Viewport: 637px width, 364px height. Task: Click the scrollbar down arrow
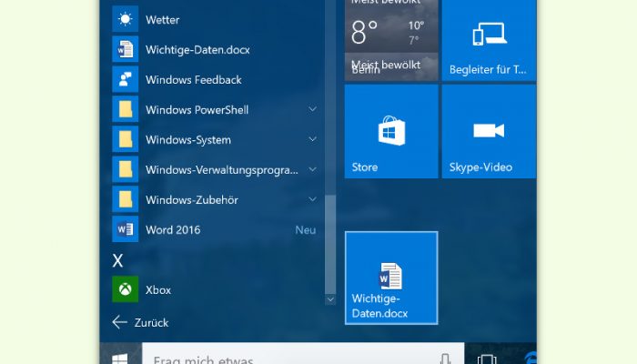point(330,299)
